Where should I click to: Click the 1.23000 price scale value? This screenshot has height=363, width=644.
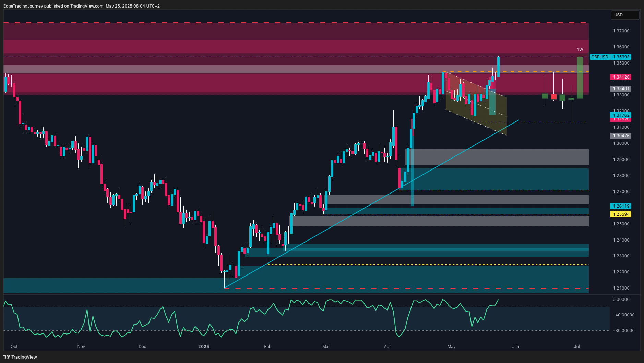tap(621, 256)
